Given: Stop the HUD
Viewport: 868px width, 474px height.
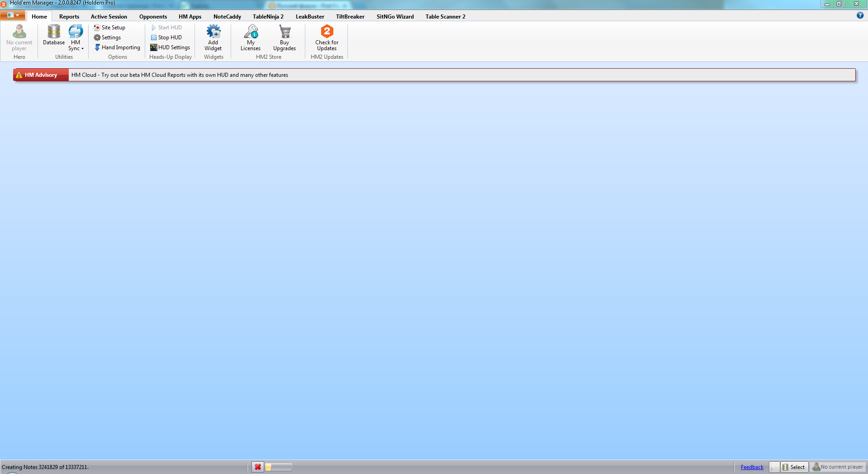Looking at the screenshot, I should coord(166,38).
